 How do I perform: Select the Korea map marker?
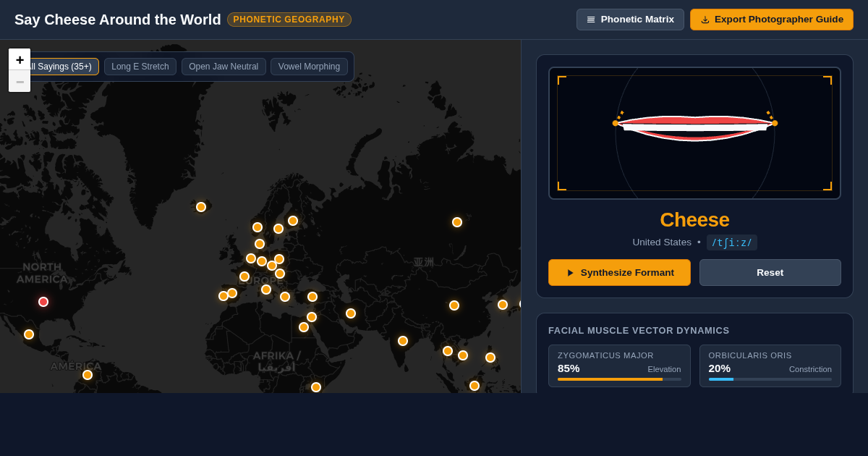[x=503, y=305]
